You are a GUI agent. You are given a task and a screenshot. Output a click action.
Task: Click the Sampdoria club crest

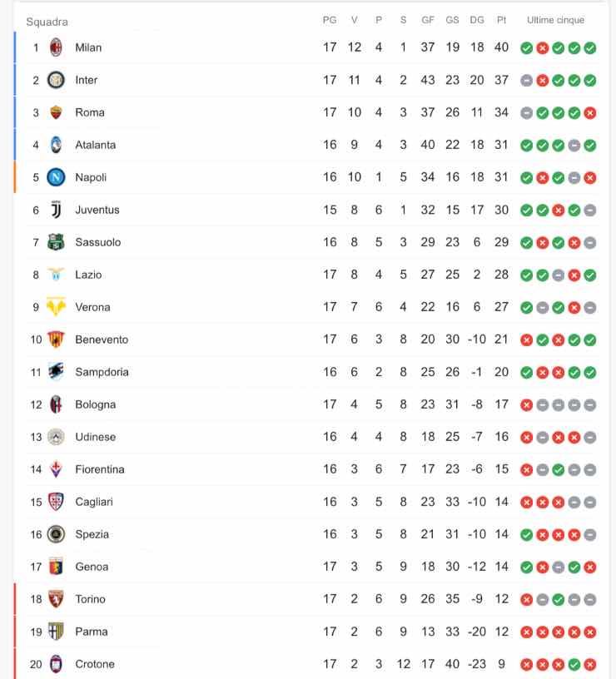click(x=56, y=372)
